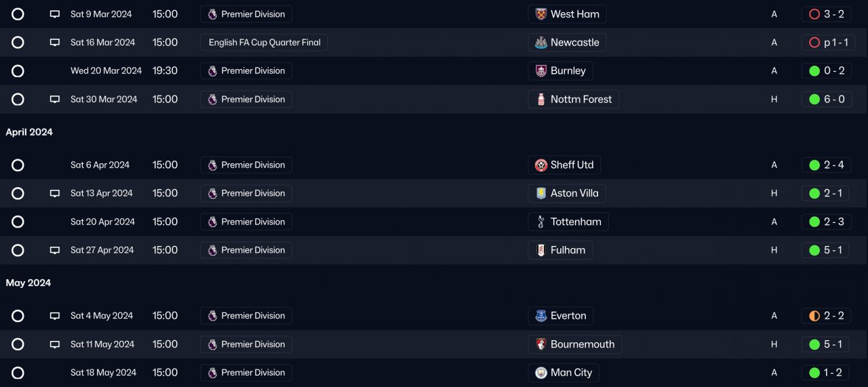Select the radio circle for Sat 6 Apr fixture

18,165
